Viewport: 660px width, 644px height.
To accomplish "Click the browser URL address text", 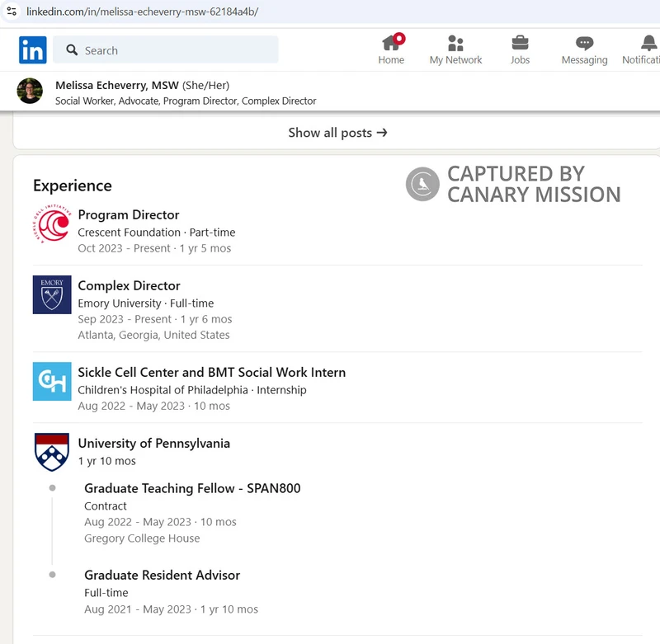I will click(x=142, y=12).
